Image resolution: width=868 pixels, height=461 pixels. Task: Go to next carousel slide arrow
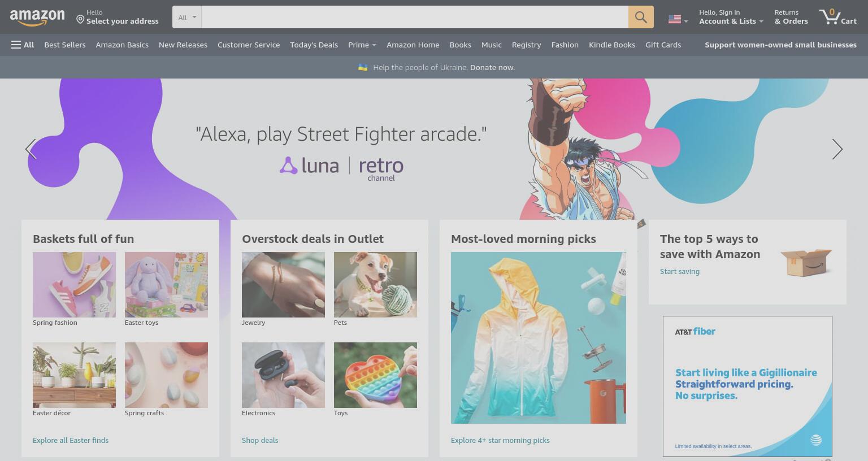(837, 149)
